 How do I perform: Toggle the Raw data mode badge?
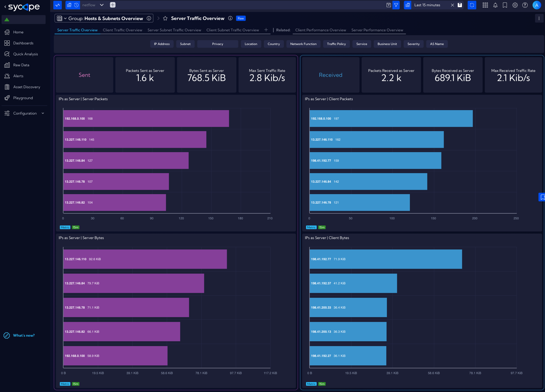pos(241,18)
